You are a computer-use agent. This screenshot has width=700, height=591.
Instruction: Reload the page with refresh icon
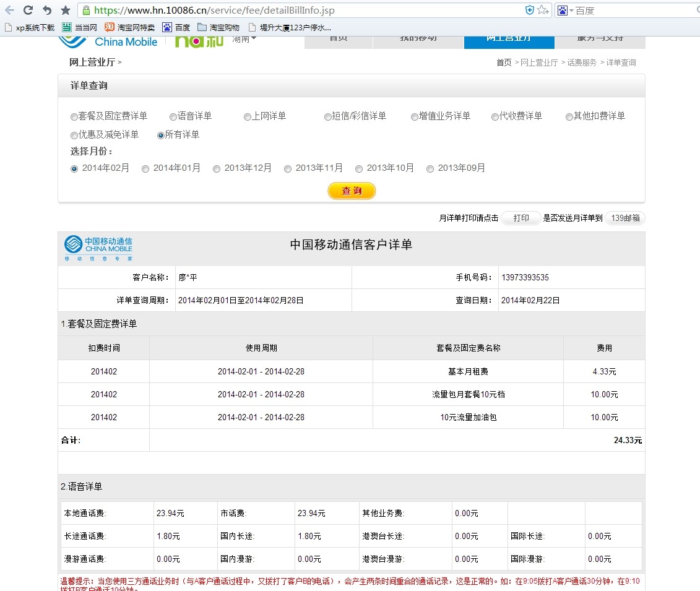28,10
